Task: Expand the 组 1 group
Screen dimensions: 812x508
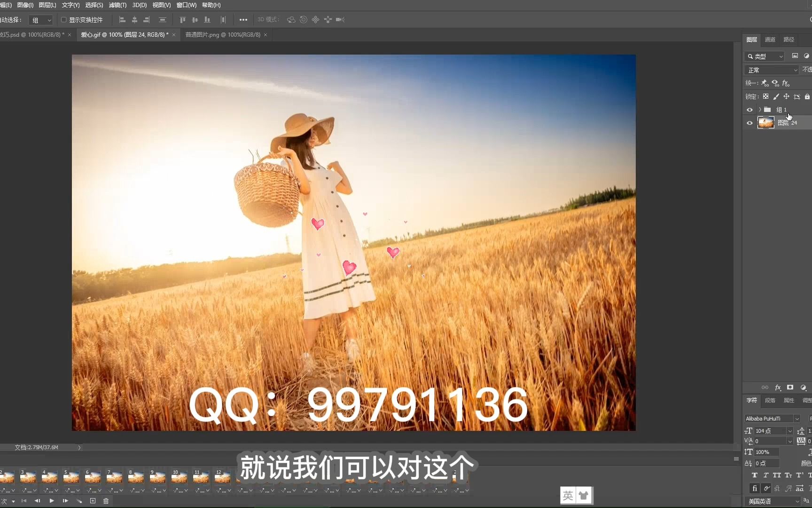Action: point(760,110)
